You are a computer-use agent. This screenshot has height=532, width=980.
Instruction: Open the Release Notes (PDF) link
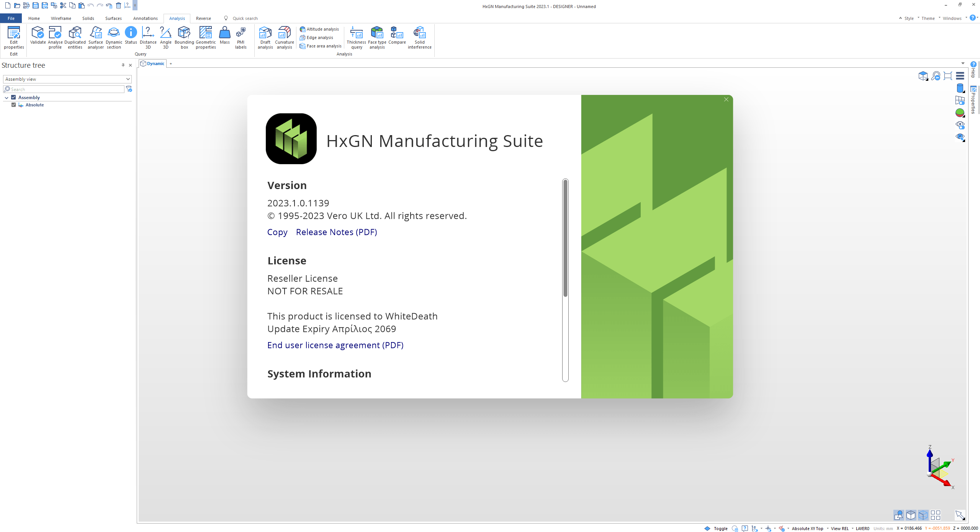[x=336, y=232]
